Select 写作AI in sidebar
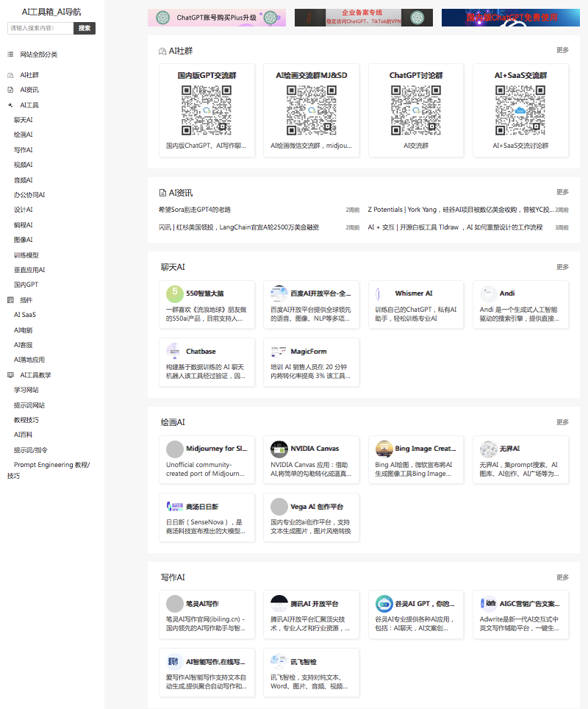588x709 pixels. (x=23, y=149)
